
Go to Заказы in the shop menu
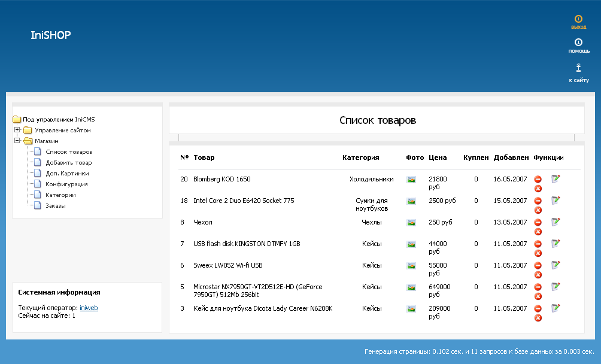(x=56, y=206)
